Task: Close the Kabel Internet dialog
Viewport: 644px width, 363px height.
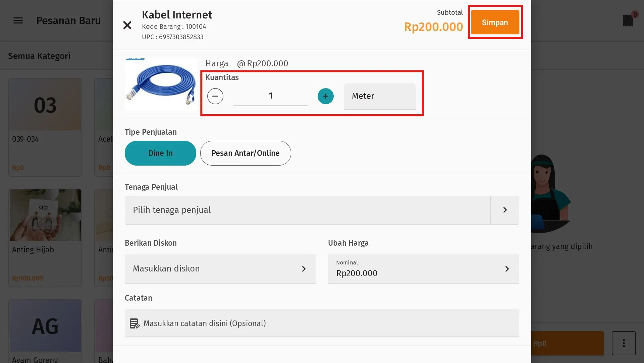Action: tap(127, 25)
